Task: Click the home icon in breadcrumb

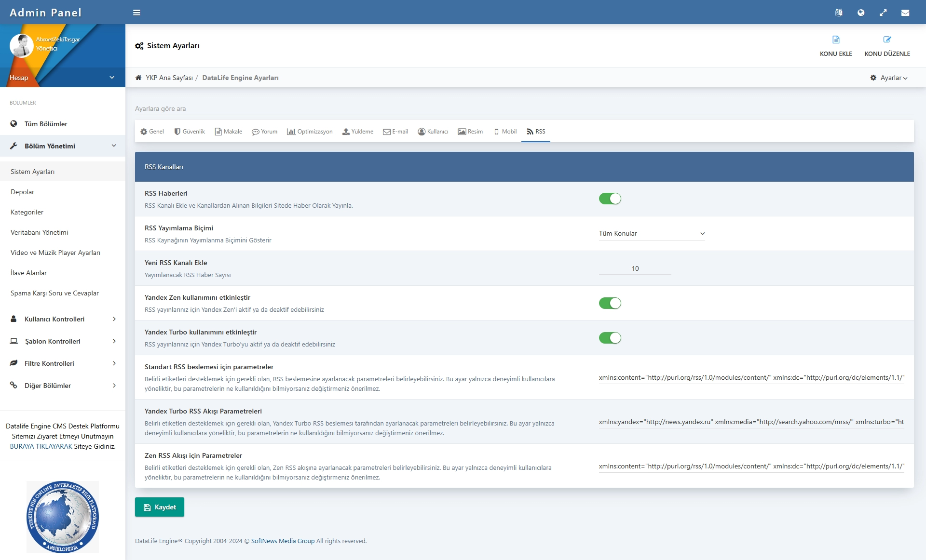Action: point(138,78)
